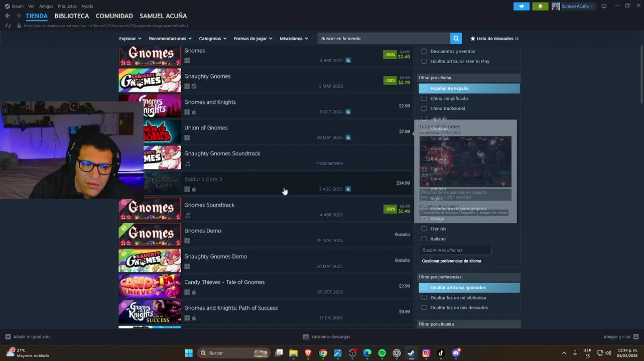644x361 pixels.
Task: Click the wishlist star icon
Action: coord(473,39)
